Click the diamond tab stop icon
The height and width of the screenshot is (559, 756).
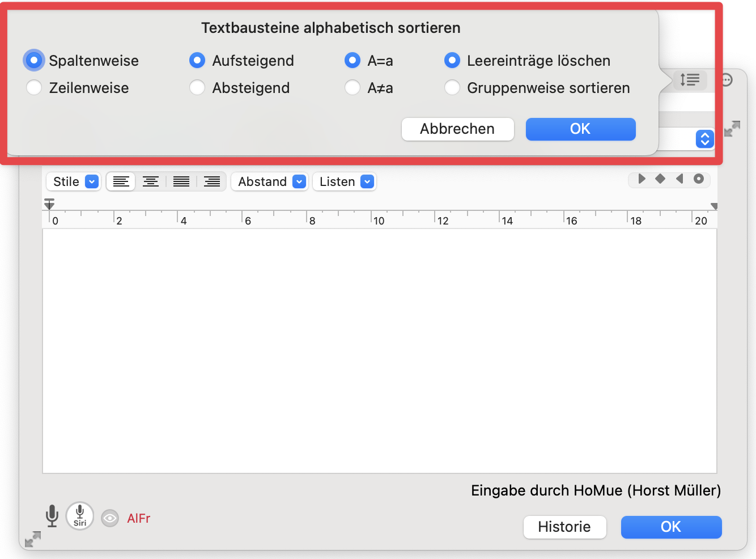coord(660,179)
